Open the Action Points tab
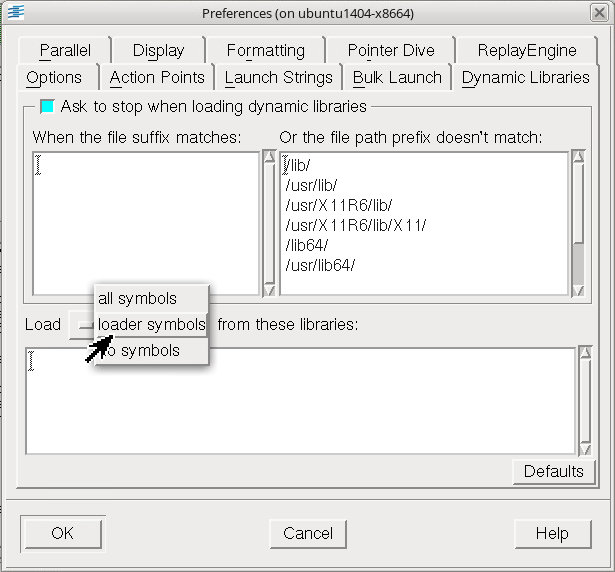The width and height of the screenshot is (615, 572). 157,77
